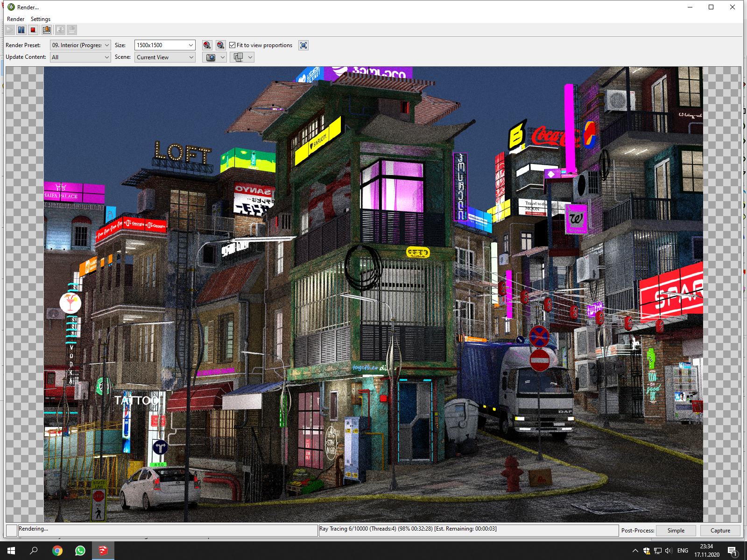
Task: Open the notification center
Action: pos(733,551)
